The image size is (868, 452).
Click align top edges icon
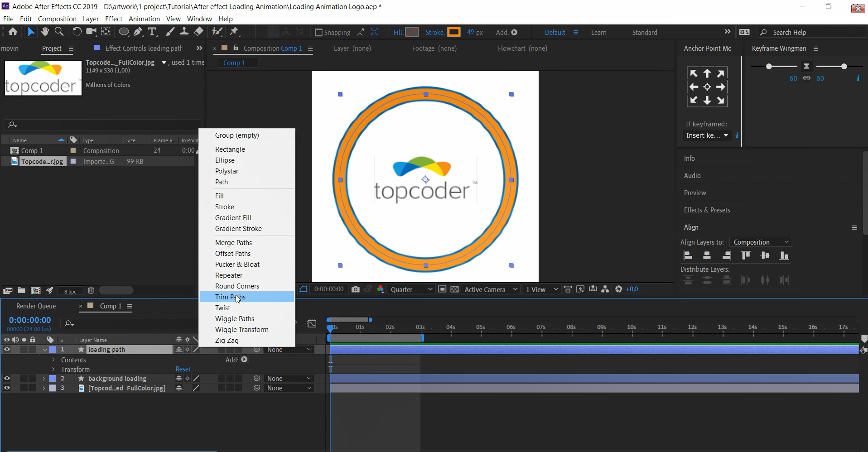(x=746, y=255)
